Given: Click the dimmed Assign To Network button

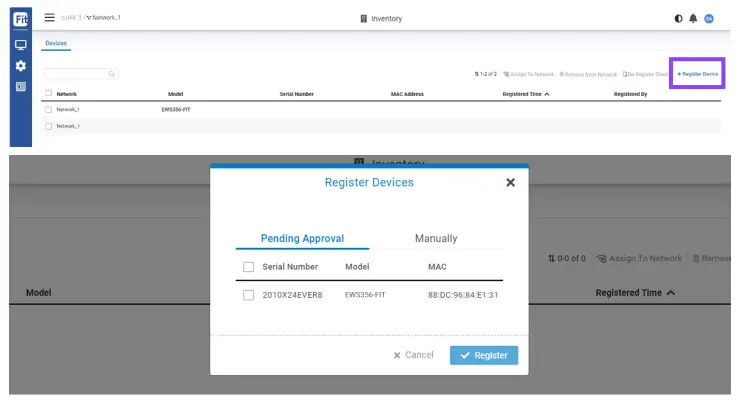Looking at the screenshot, I should [639, 258].
